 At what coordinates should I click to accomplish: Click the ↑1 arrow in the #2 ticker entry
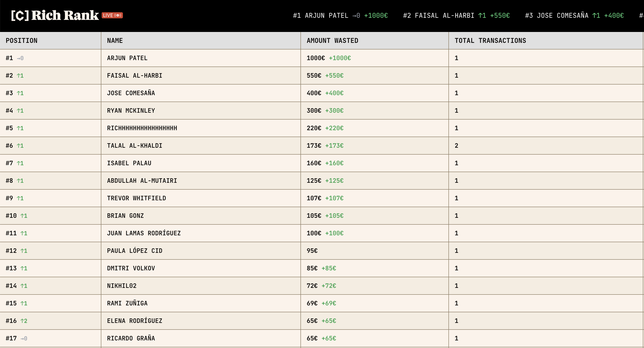(482, 15)
